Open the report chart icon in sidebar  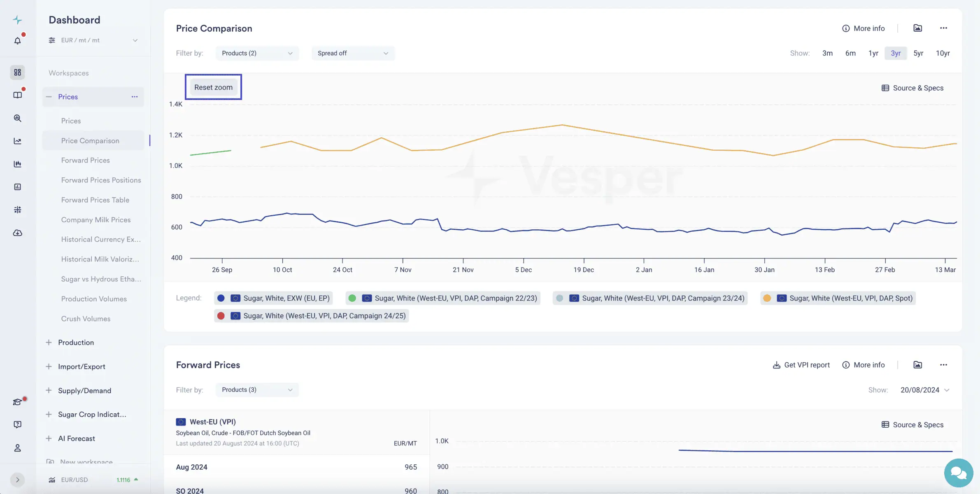coord(17,187)
